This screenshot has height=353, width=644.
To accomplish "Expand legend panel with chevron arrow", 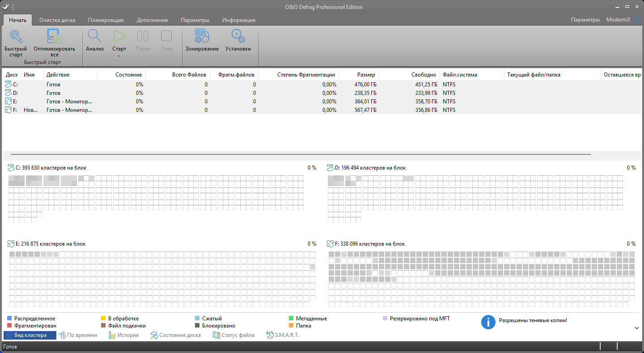I will [x=637, y=328].
